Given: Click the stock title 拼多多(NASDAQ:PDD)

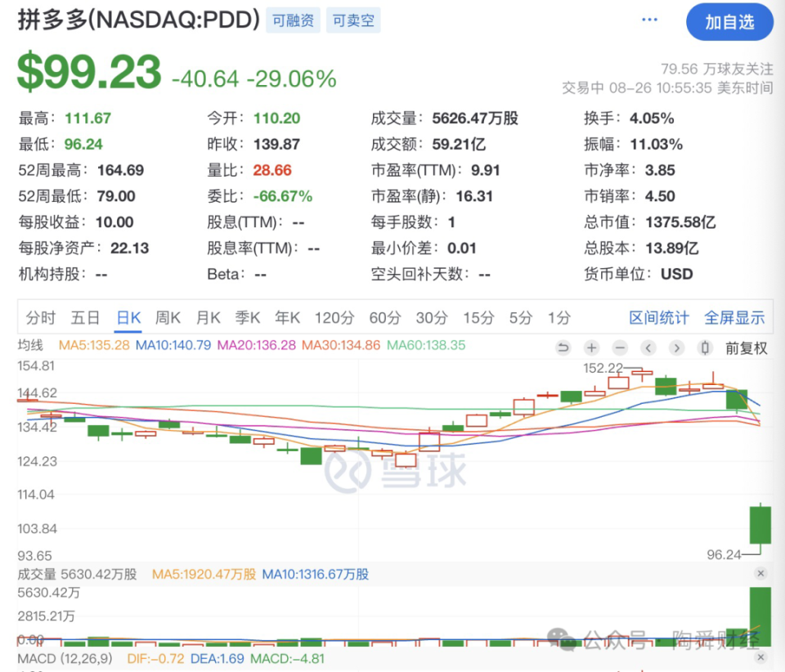Looking at the screenshot, I should pos(139,20).
